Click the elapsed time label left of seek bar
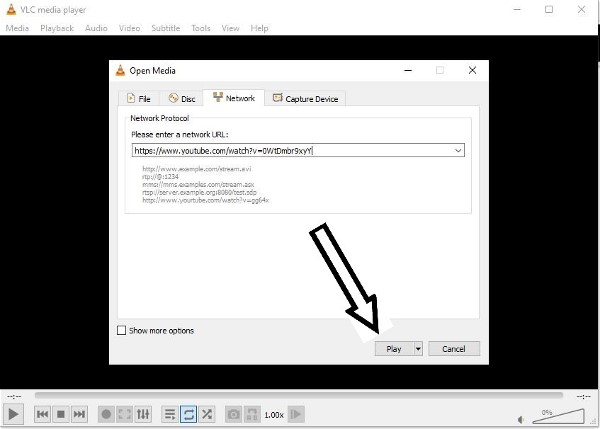The image size is (600, 429). pos(15,396)
